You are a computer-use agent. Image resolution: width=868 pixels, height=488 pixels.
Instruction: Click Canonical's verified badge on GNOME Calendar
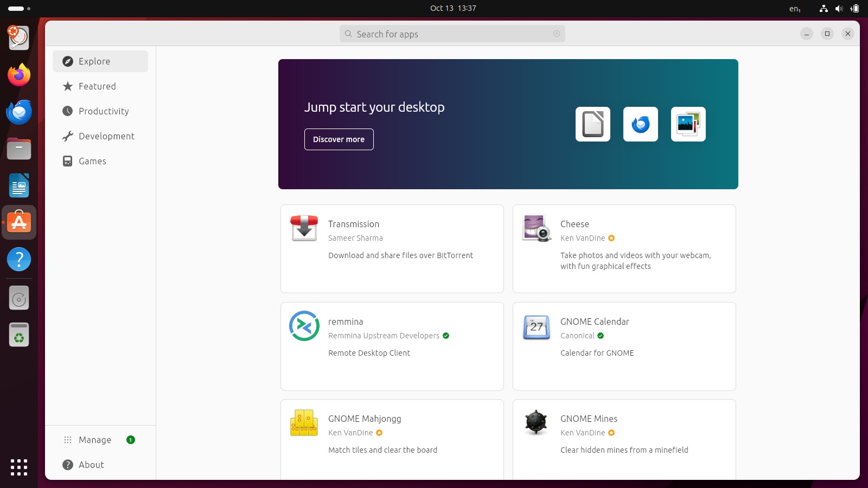click(601, 336)
